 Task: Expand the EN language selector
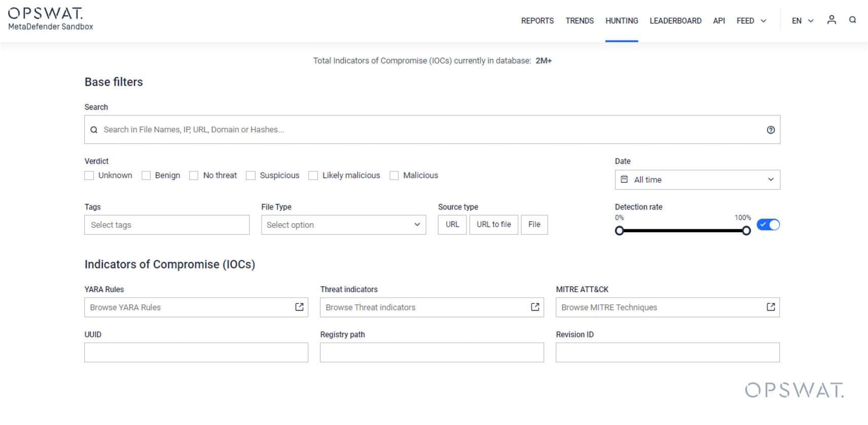click(x=803, y=21)
